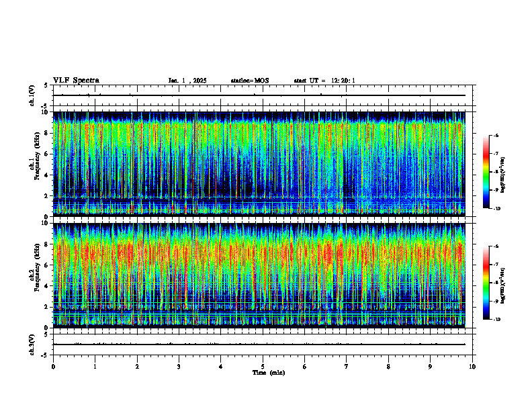Select the "start UT = 12:20:1" text

pyautogui.click(x=324, y=81)
